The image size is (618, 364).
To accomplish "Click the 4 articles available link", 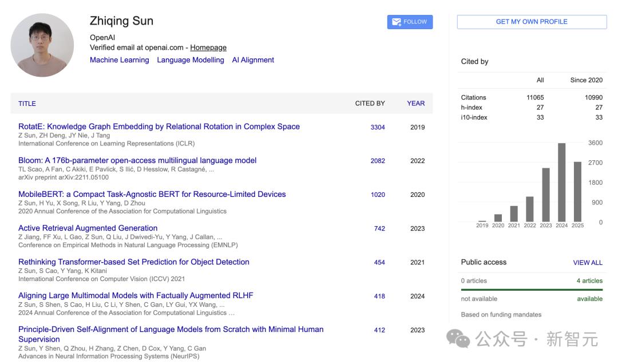I will coord(589,280).
